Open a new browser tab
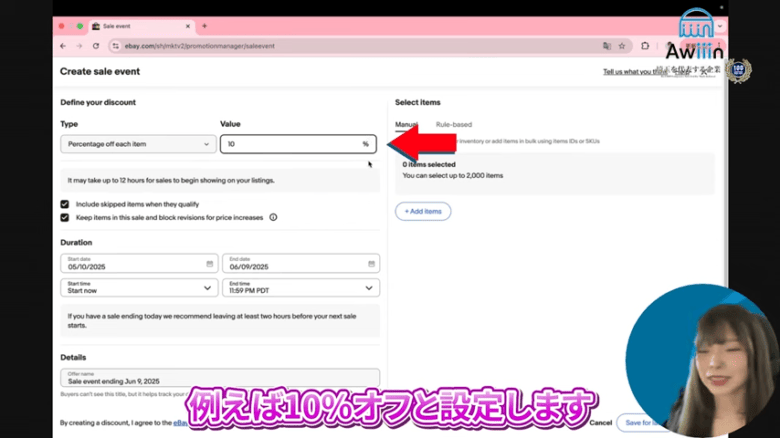 204,26
